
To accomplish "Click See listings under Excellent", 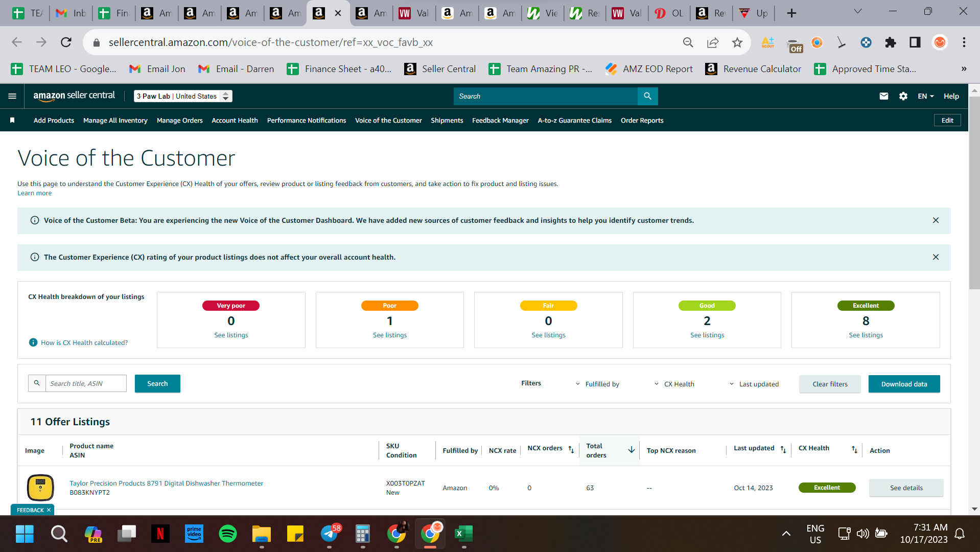I will (x=866, y=335).
